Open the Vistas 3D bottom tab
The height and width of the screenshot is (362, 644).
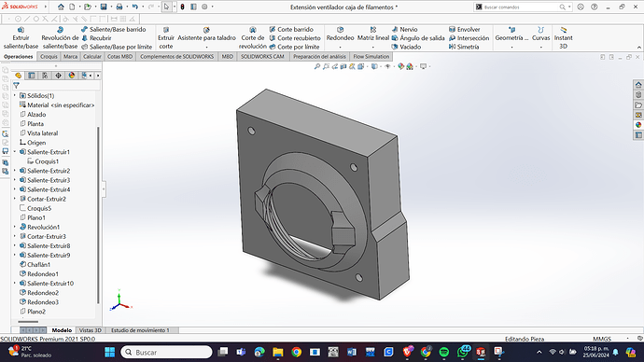[90, 330]
